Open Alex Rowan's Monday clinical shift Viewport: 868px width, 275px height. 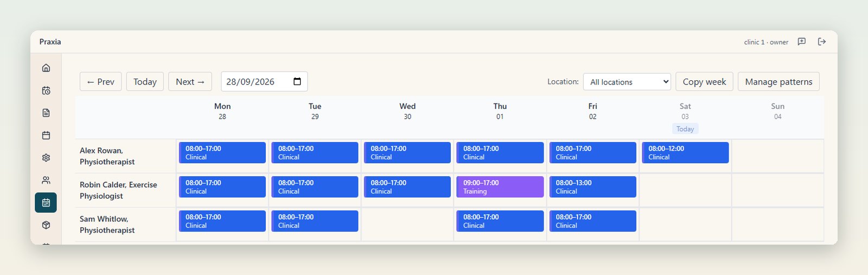pos(222,152)
